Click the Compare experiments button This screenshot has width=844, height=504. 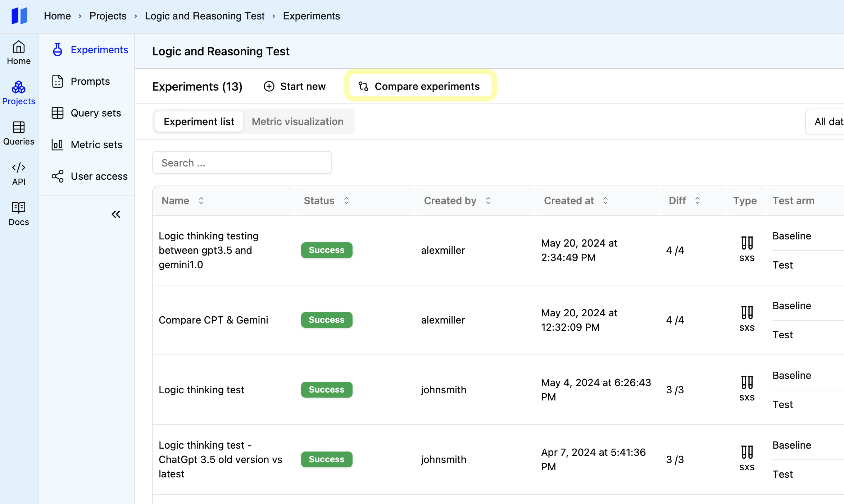420,86
